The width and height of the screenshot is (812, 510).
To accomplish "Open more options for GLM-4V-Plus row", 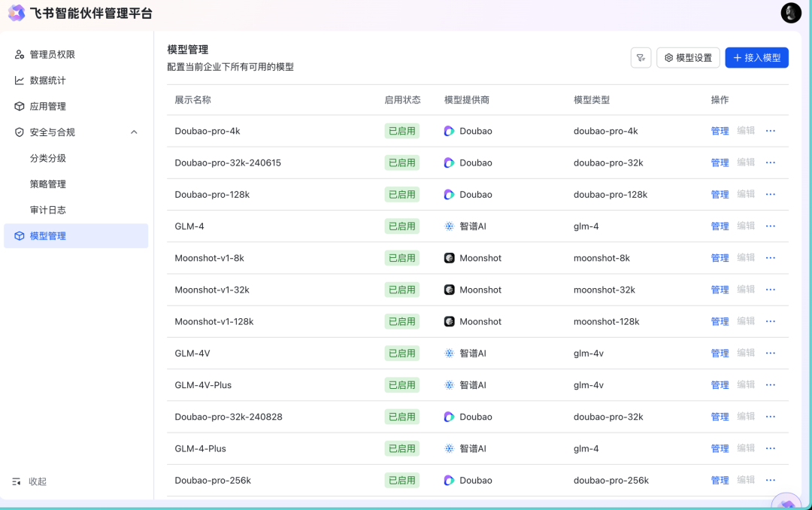I will (x=770, y=384).
